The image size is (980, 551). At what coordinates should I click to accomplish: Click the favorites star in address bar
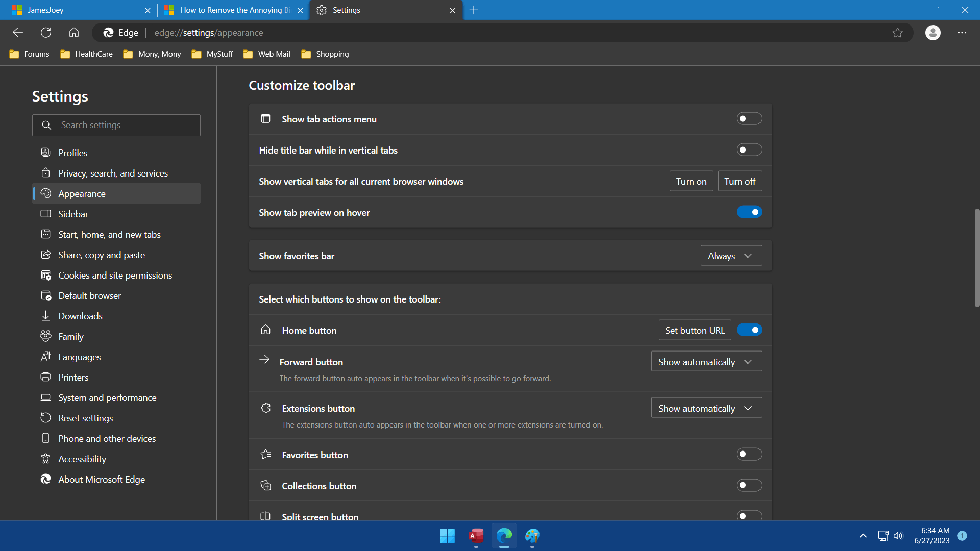(x=897, y=33)
